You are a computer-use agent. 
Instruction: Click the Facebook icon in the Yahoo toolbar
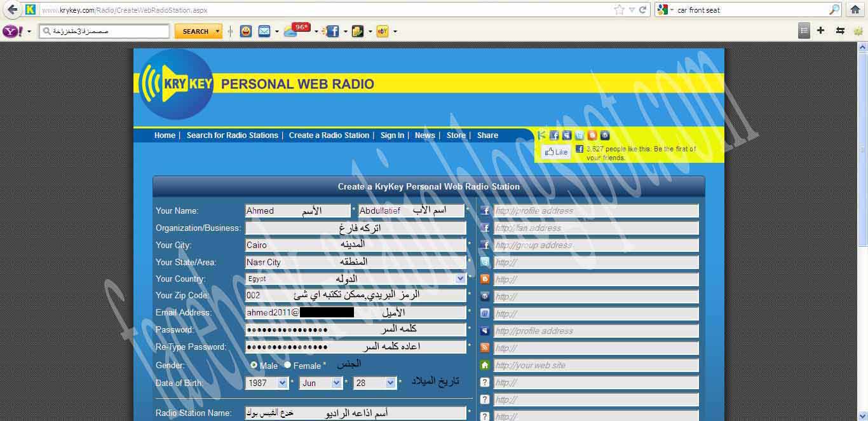click(x=332, y=31)
